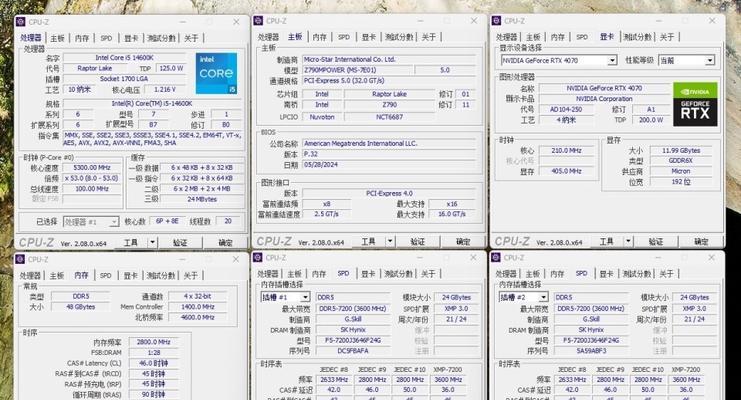Click the CPU-Z title icon in the processor window
Viewport: 741px width, 400px height.
pyautogui.click(x=21, y=22)
